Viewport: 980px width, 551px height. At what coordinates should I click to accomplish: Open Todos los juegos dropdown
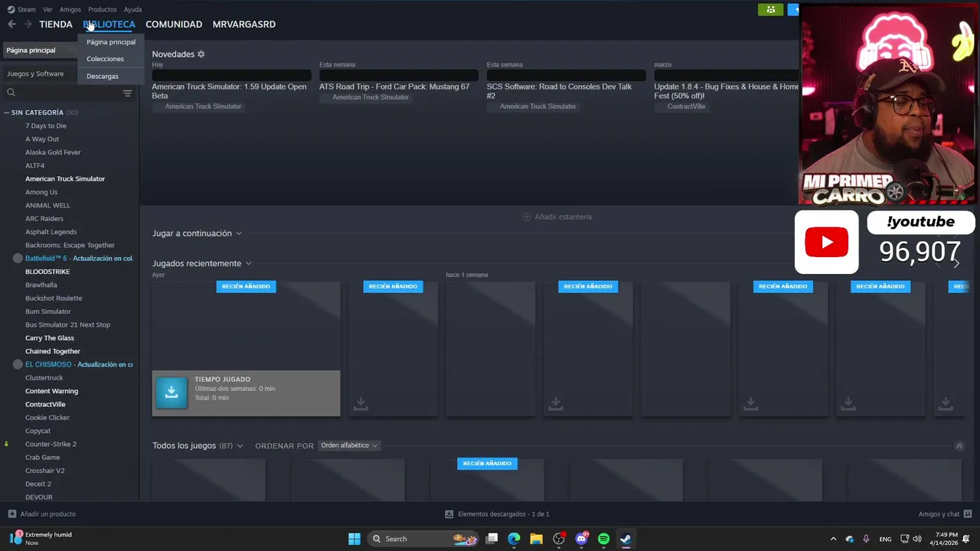pyautogui.click(x=240, y=446)
